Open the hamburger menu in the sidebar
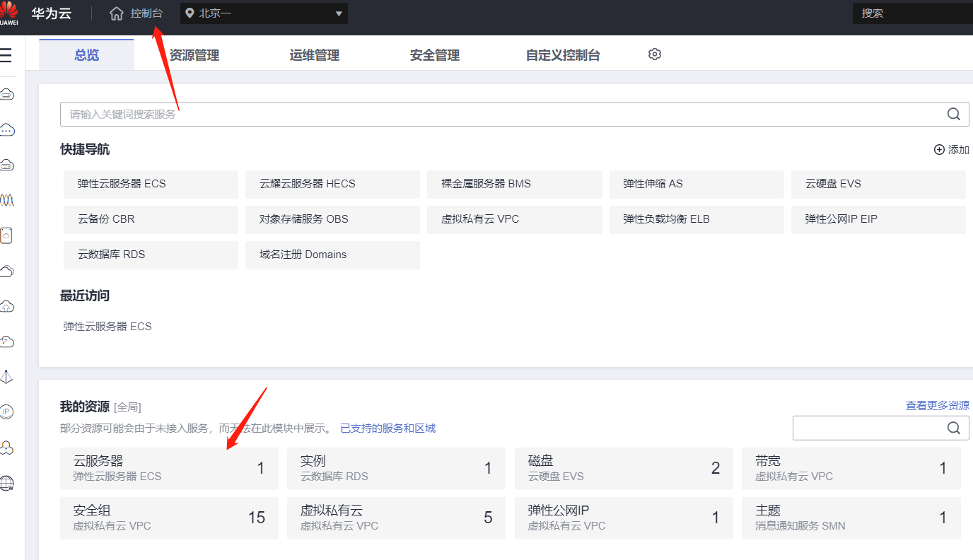Viewport: 973px width, 560px height. click(x=6, y=55)
